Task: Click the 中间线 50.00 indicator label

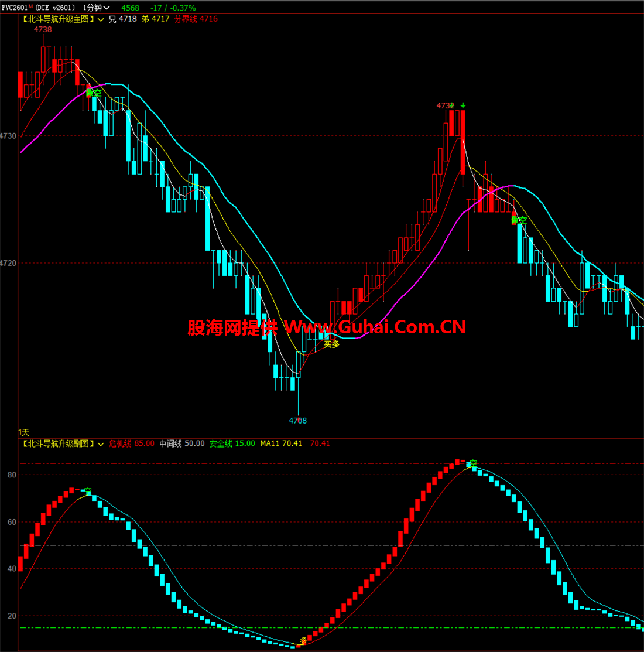Action: pyautogui.click(x=182, y=443)
